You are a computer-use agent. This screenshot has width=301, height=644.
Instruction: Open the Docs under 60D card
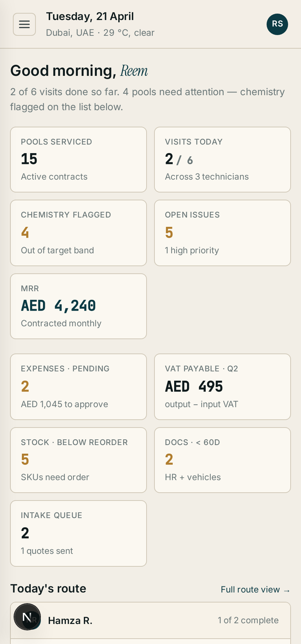223,460
